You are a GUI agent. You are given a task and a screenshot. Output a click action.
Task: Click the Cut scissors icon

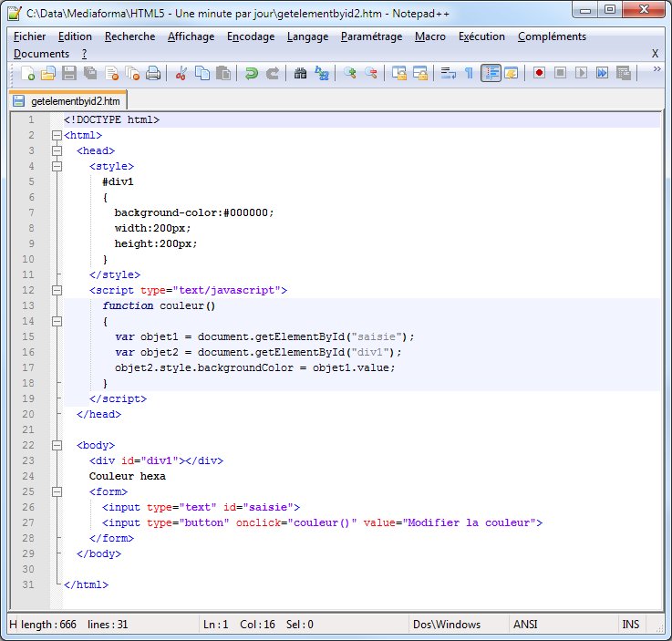[181, 74]
